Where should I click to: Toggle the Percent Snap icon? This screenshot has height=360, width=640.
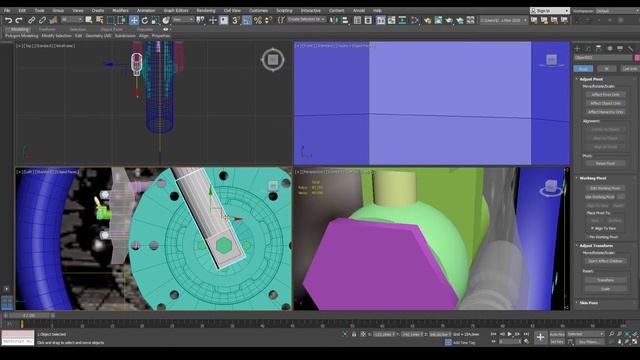tap(258, 20)
